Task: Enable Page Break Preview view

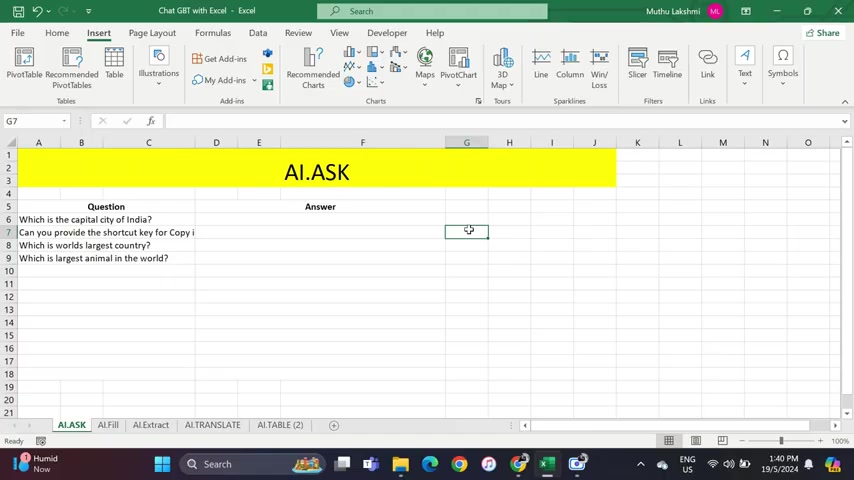Action: tap(722, 441)
